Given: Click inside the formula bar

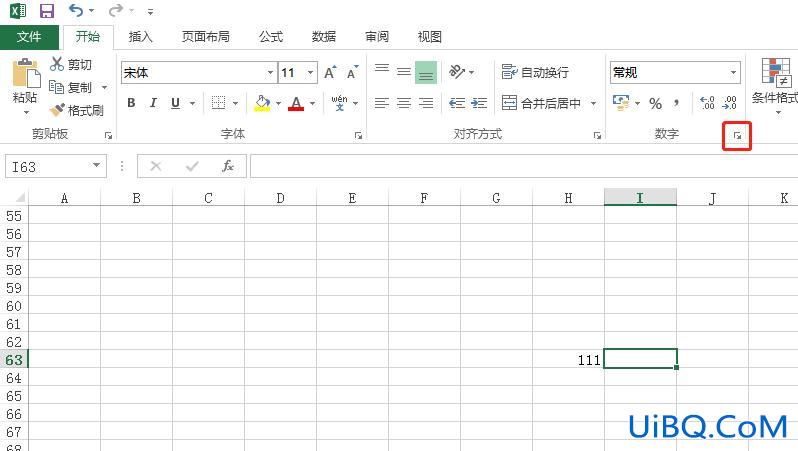Looking at the screenshot, I should point(524,166).
